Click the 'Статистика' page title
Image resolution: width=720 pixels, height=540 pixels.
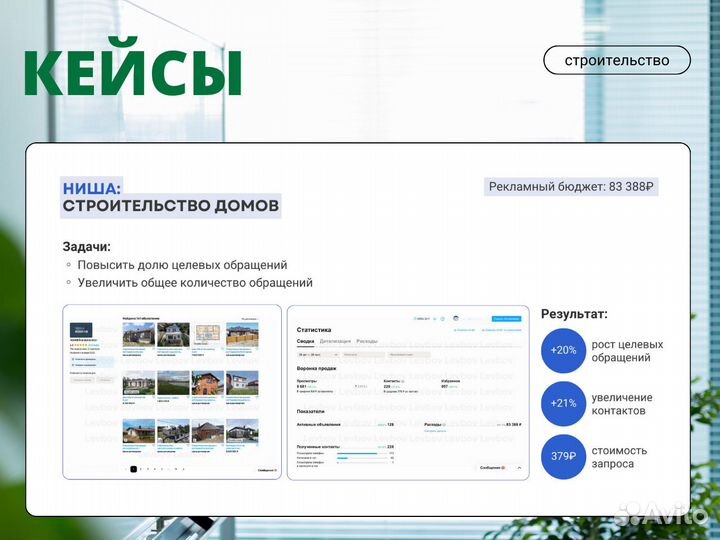(314, 330)
